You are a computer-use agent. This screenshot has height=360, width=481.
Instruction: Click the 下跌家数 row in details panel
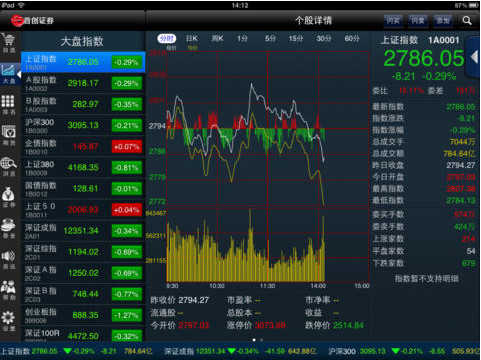424,263
